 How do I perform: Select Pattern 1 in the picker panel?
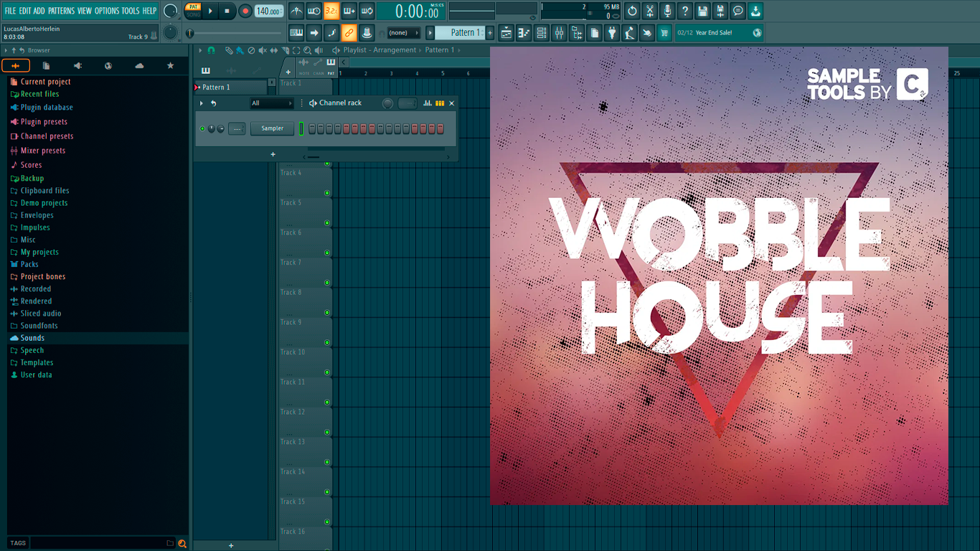pos(231,88)
